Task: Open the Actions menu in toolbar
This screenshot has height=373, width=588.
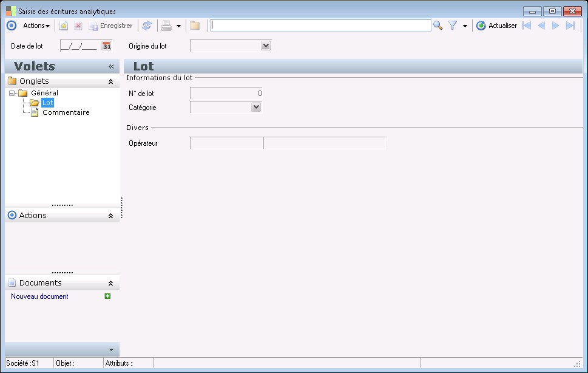Action: (x=36, y=26)
